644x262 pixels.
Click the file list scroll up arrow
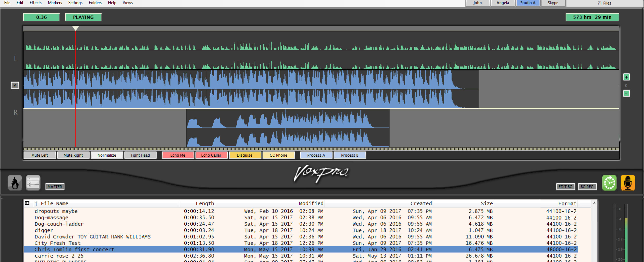tap(594, 203)
